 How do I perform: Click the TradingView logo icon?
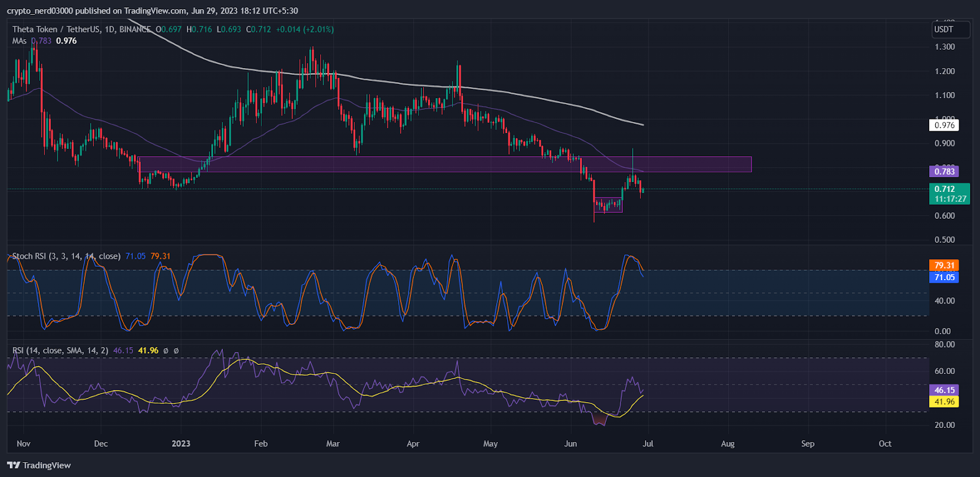[x=13, y=465]
